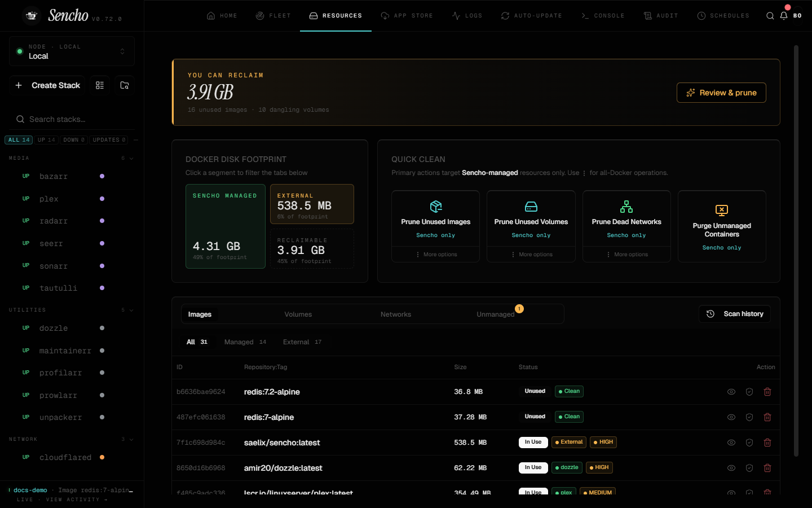The width and height of the screenshot is (812, 508).
Task: Filter stacks by DOWN 0
Action: click(74, 140)
